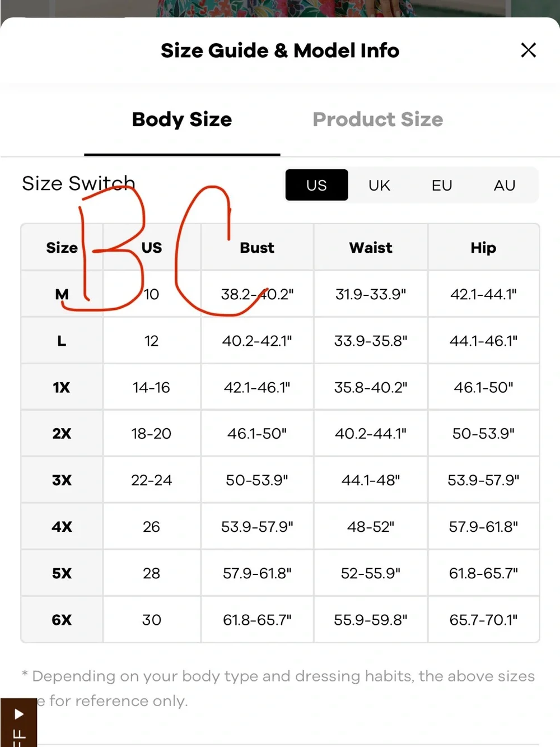560x747 pixels.
Task: Select the M size row label
Action: [62, 294]
